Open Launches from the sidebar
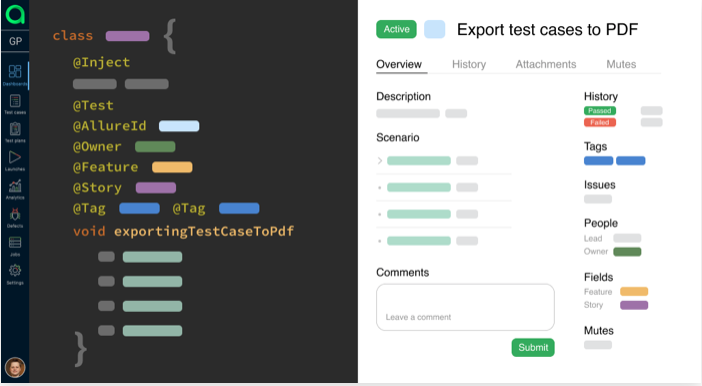 coord(15,161)
